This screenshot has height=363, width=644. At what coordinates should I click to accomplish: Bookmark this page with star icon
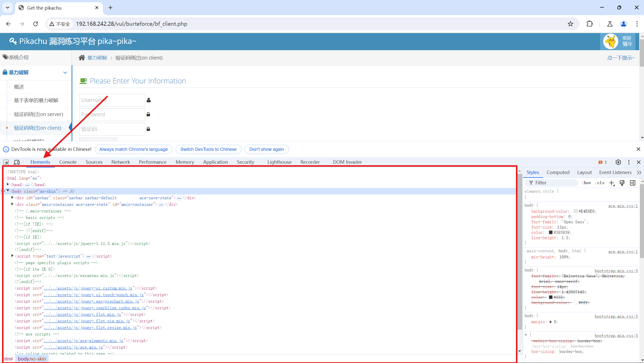(x=570, y=24)
